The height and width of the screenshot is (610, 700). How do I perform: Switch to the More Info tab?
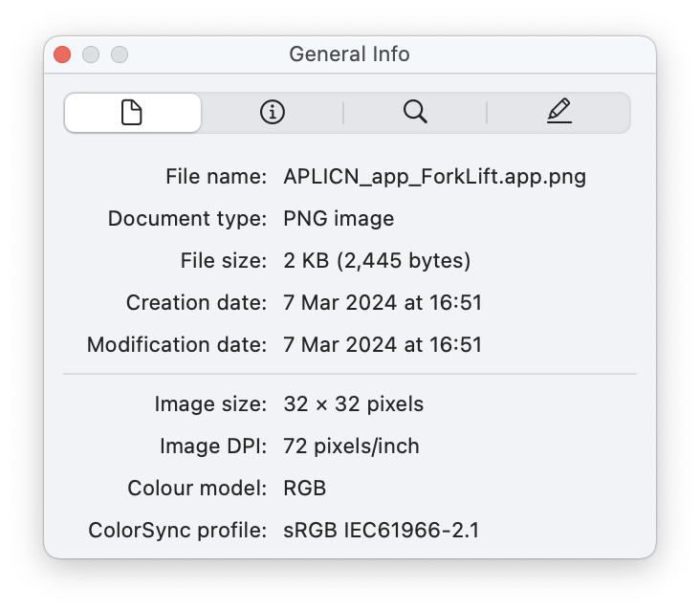(273, 113)
